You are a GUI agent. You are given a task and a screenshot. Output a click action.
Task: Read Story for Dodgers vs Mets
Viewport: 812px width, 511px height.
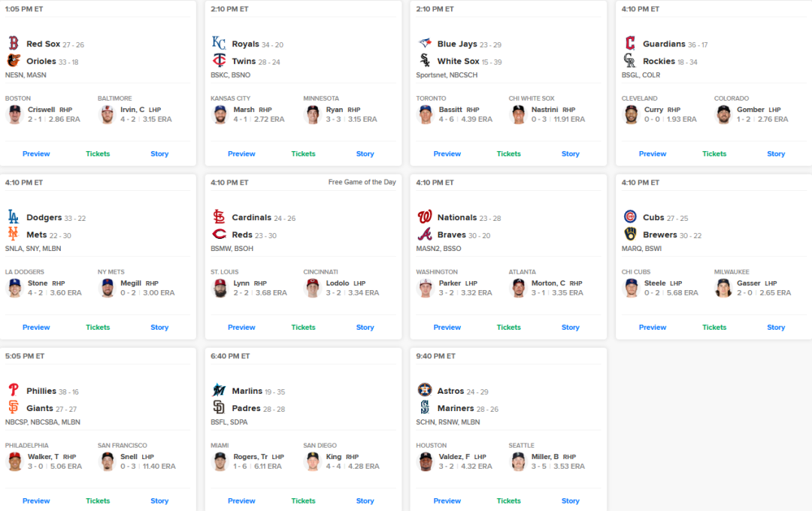pyautogui.click(x=159, y=327)
